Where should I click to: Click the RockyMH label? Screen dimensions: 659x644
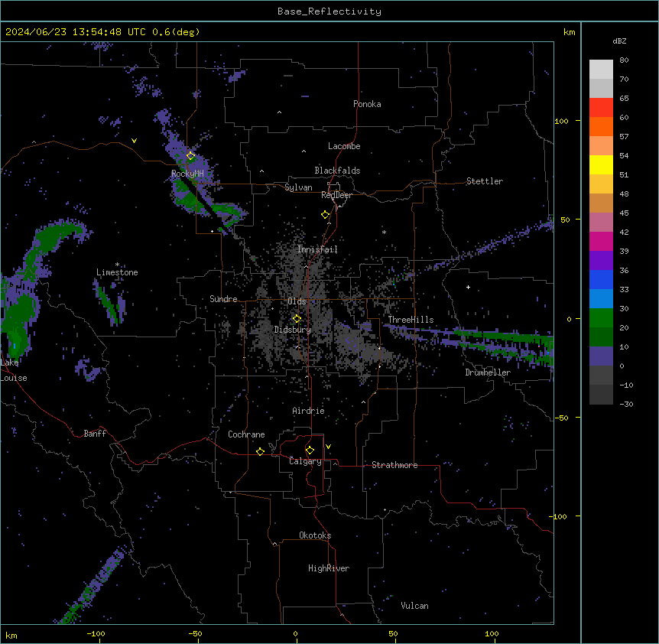[187, 174]
